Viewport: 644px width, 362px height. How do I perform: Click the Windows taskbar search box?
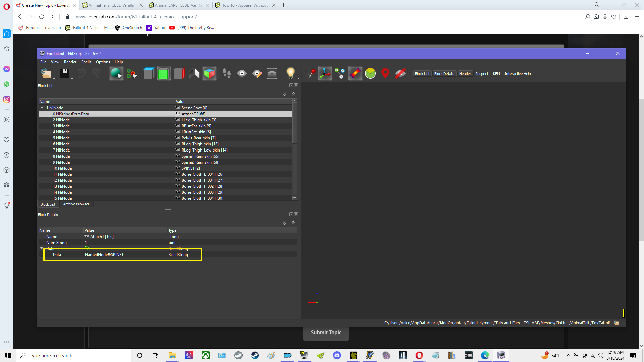click(x=74, y=355)
